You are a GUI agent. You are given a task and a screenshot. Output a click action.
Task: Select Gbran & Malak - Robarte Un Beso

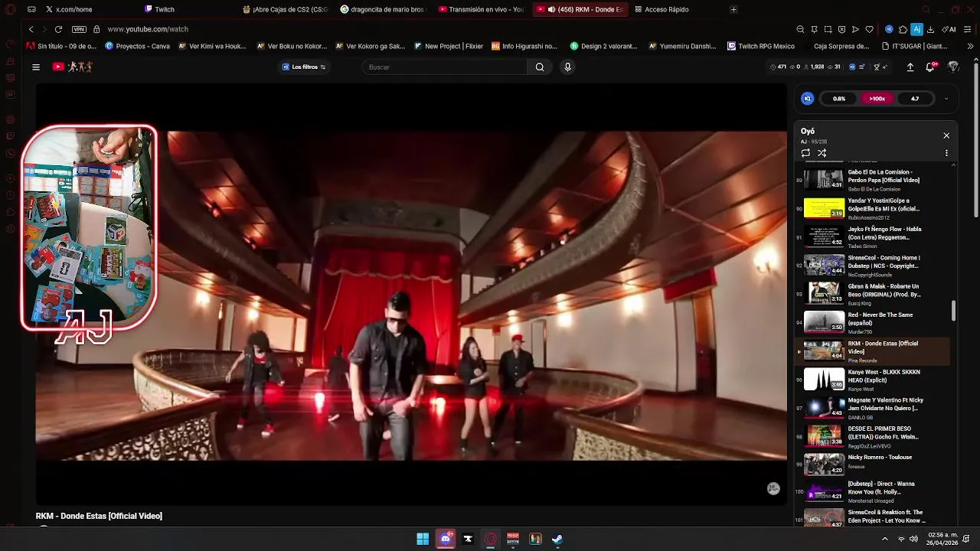873,294
